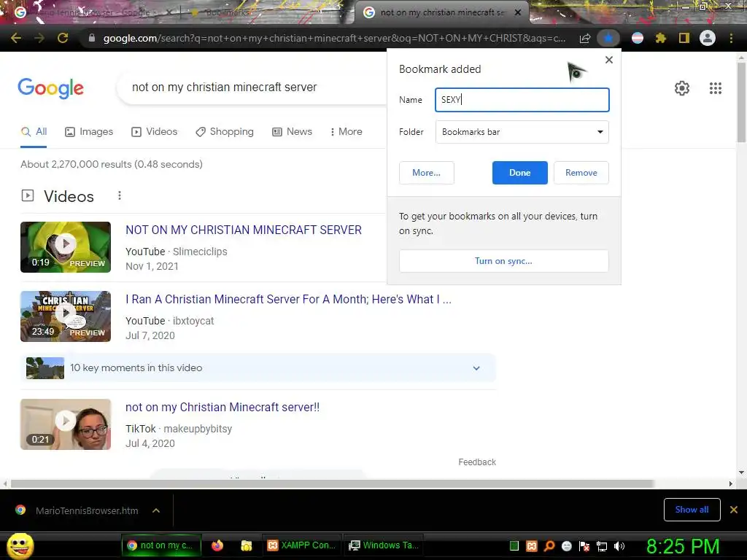Click the magnifier tray icon
Screen dimensions: 747x560
[549, 546]
